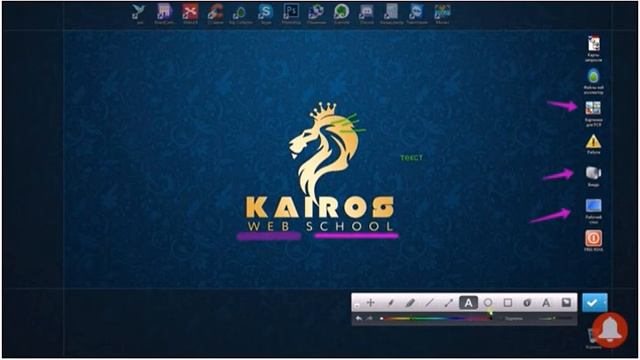Select the move crosshair tool in the toolbar
The image size is (640, 360).
[x=371, y=303]
